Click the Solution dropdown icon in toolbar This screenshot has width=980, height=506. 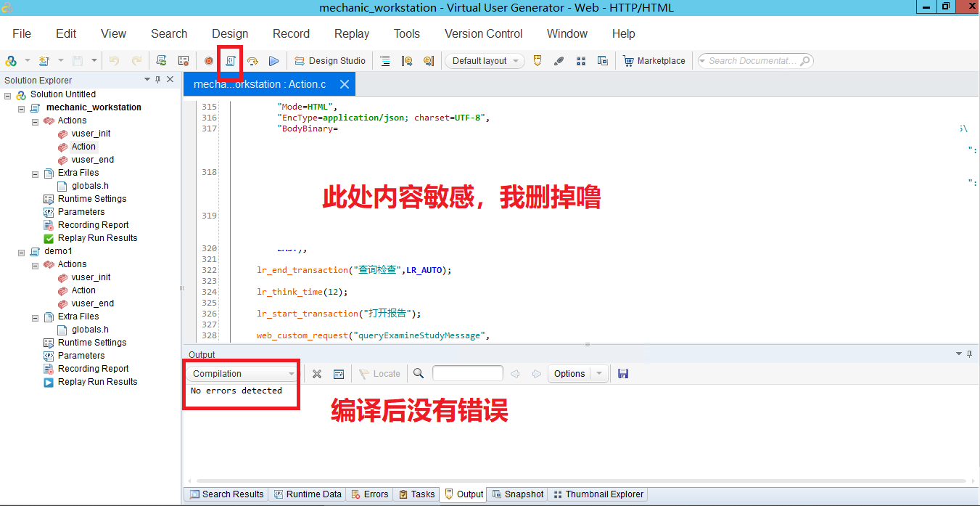tap(12, 61)
